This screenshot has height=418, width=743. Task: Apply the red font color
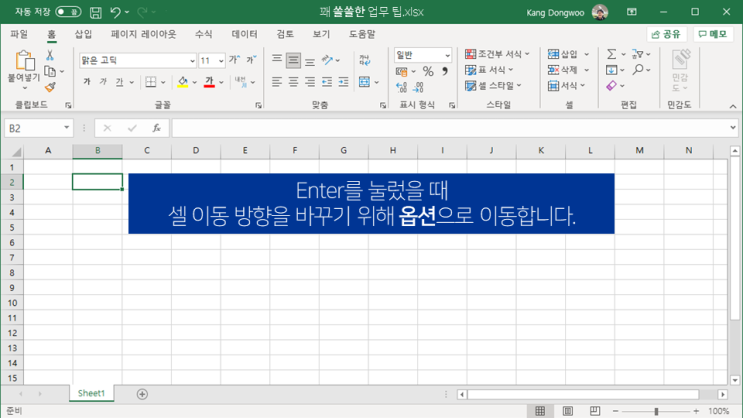tap(209, 82)
